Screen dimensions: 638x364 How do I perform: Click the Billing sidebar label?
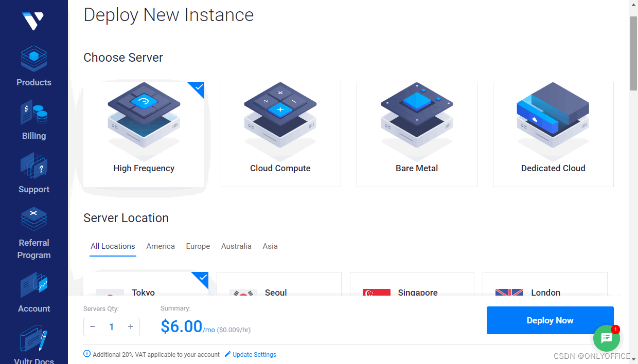(34, 136)
